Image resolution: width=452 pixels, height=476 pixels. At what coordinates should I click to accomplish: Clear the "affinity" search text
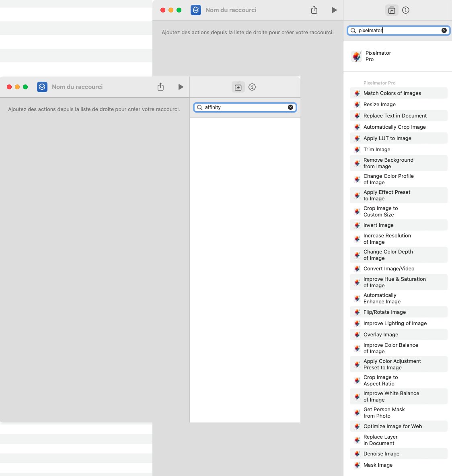tap(291, 107)
